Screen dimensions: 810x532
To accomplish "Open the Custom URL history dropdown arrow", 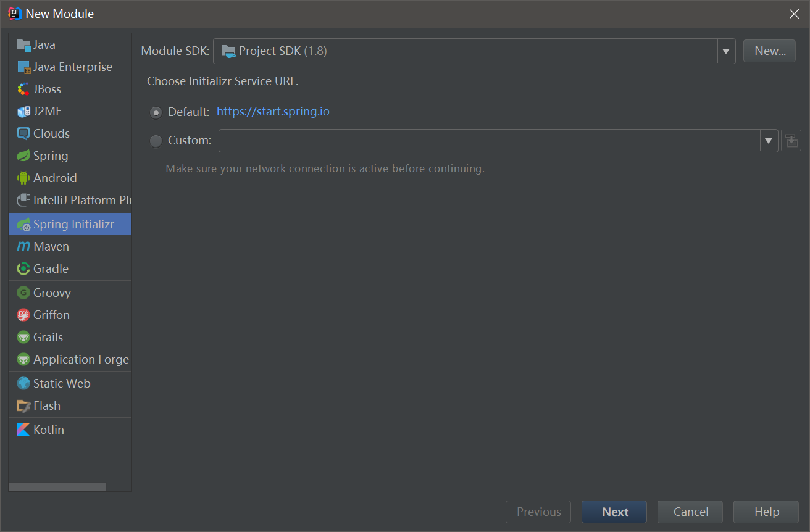I will (769, 141).
